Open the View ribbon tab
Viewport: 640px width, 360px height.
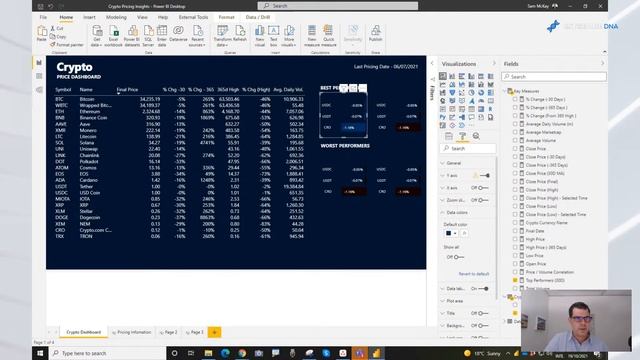142,17
